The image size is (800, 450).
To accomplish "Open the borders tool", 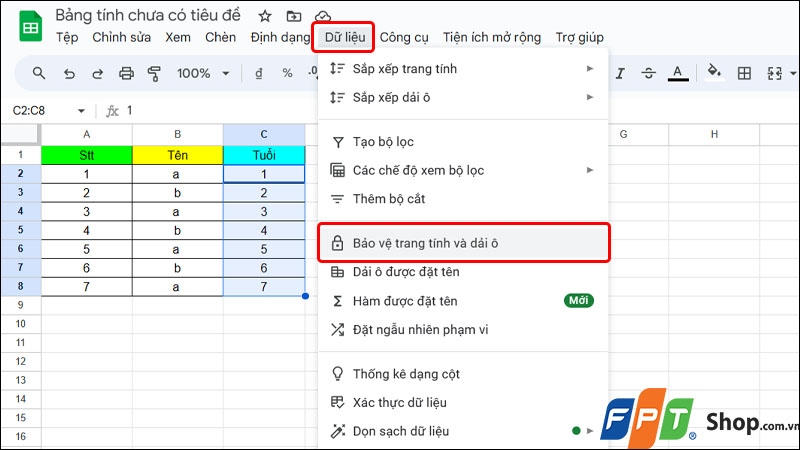I will [744, 73].
